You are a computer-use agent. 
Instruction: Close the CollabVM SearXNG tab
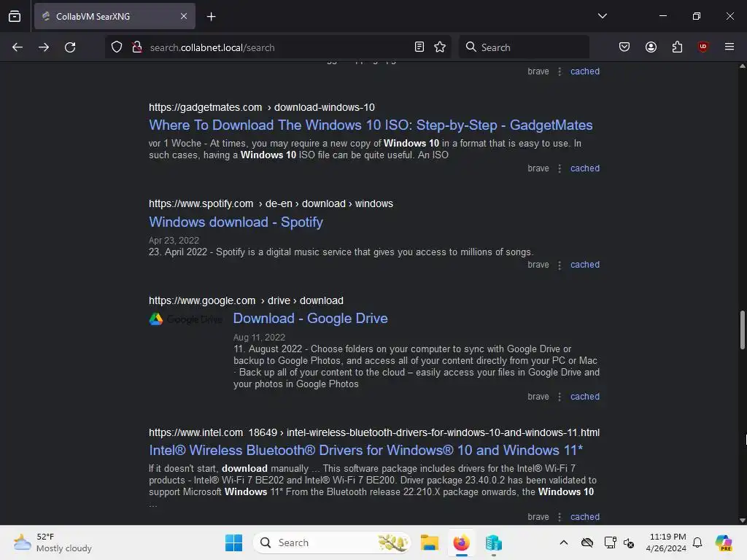pyautogui.click(x=184, y=16)
